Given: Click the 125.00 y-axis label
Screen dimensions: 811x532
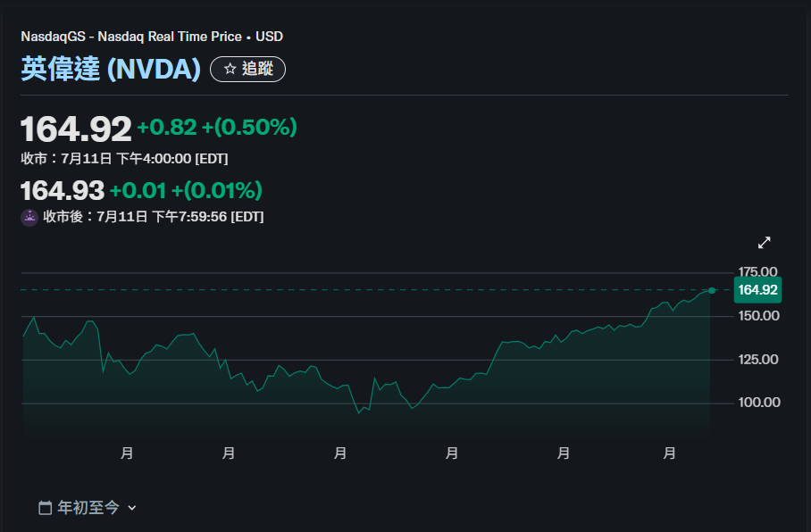Looking at the screenshot, I should [758, 360].
